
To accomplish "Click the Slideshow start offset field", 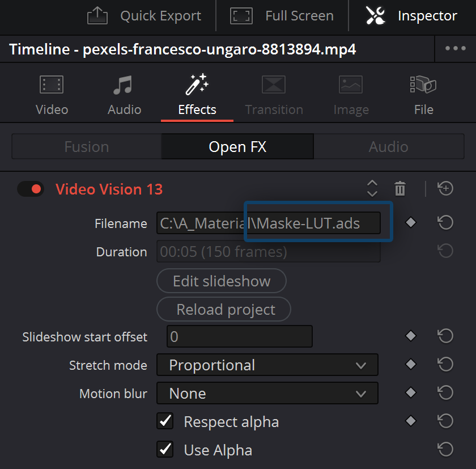I will tap(239, 337).
